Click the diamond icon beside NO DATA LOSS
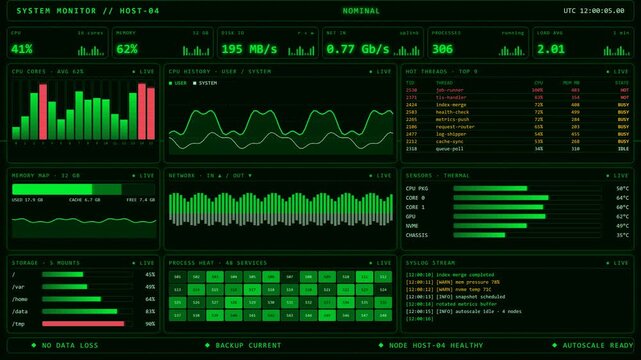The width and height of the screenshot is (641, 360). point(34,345)
